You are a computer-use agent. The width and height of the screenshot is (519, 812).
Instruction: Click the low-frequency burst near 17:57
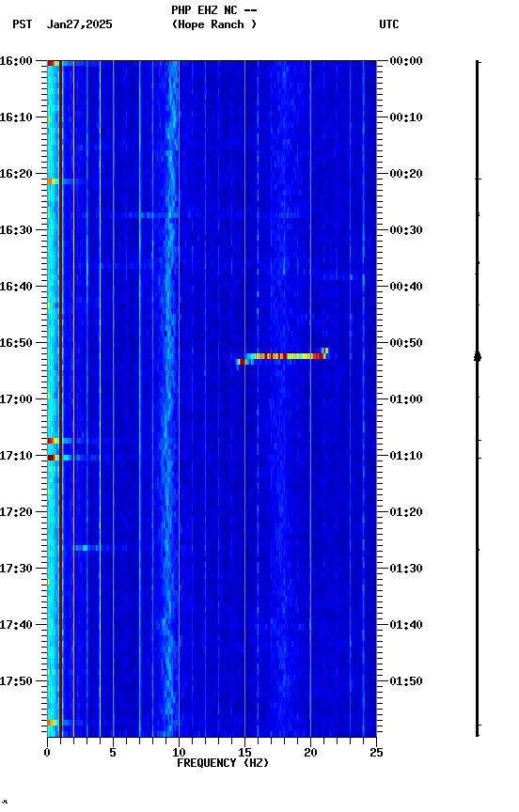[x=52, y=723]
